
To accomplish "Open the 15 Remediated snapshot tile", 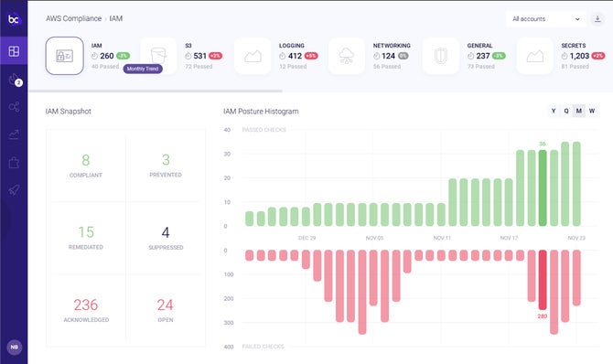I will coord(86,238).
